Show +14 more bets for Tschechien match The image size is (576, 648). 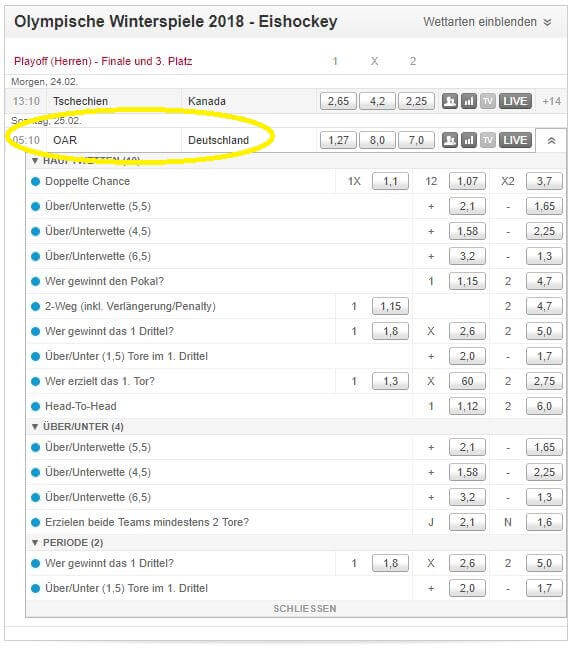pyautogui.click(x=551, y=102)
